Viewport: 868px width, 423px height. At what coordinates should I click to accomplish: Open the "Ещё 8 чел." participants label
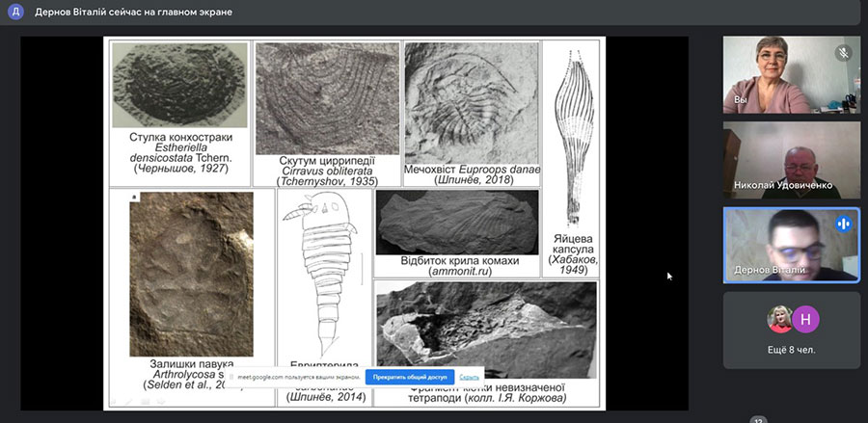(x=792, y=350)
